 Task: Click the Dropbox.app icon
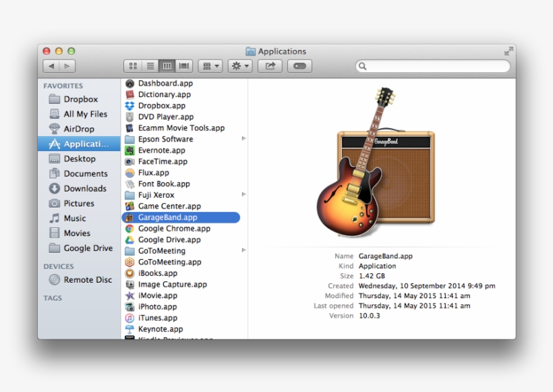point(129,105)
